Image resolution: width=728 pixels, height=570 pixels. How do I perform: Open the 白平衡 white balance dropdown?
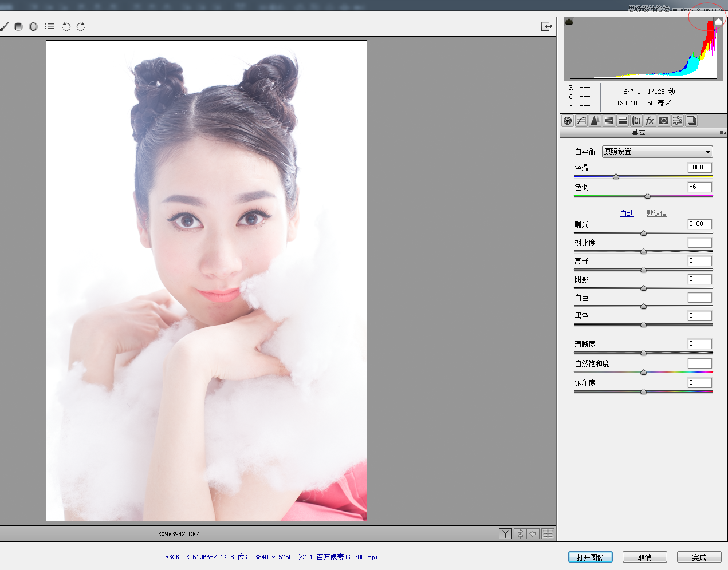click(657, 152)
